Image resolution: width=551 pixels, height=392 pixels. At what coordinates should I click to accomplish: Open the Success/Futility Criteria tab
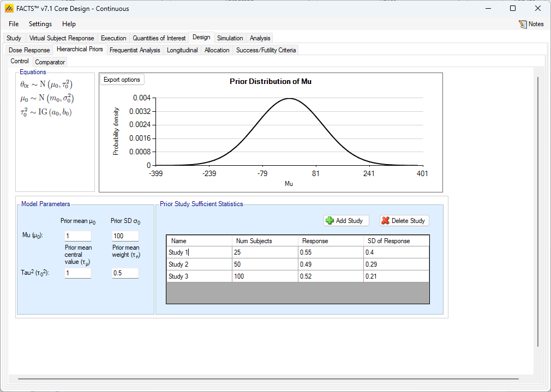pos(266,50)
